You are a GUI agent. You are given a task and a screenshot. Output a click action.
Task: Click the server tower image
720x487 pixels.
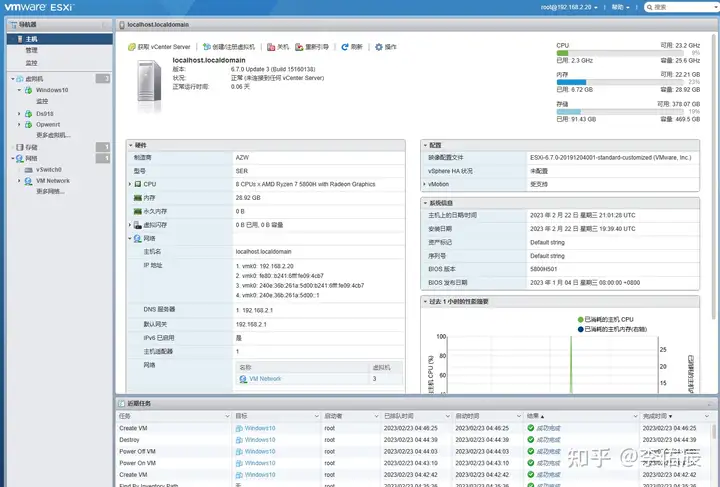pyautogui.click(x=150, y=84)
